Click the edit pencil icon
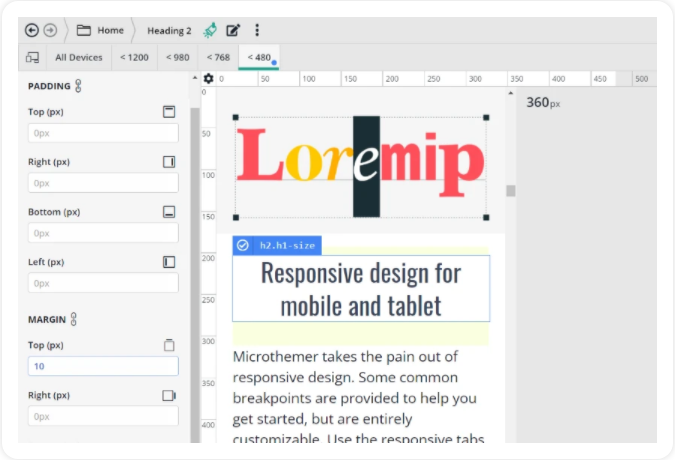Image resolution: width=675 pixels, height=460 pixels. coord(233,30)
